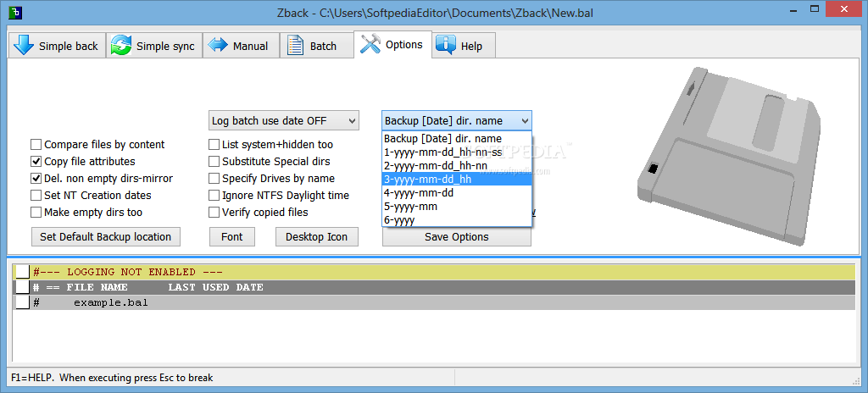Open the Manual tab
The height and width of the screenshot is (393, 868).
pos(240,46)
